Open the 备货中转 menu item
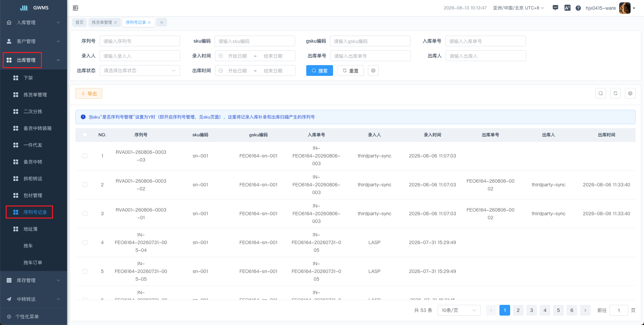The image size is (644, 325). (x=34, y=162)
